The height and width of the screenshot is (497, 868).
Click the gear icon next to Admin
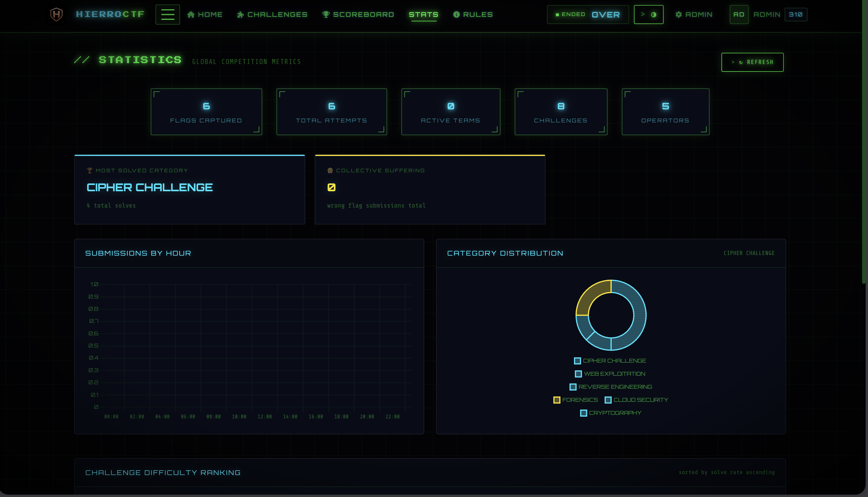(x=678, y=14)
